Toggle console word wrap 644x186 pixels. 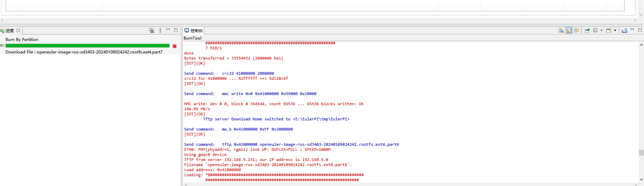coord(577,30)
